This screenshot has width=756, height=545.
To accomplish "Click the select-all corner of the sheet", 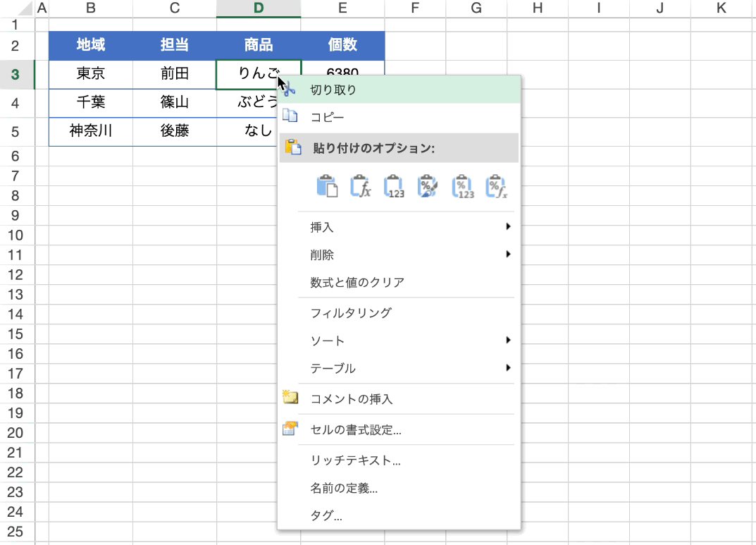I will tap(17, 8).
